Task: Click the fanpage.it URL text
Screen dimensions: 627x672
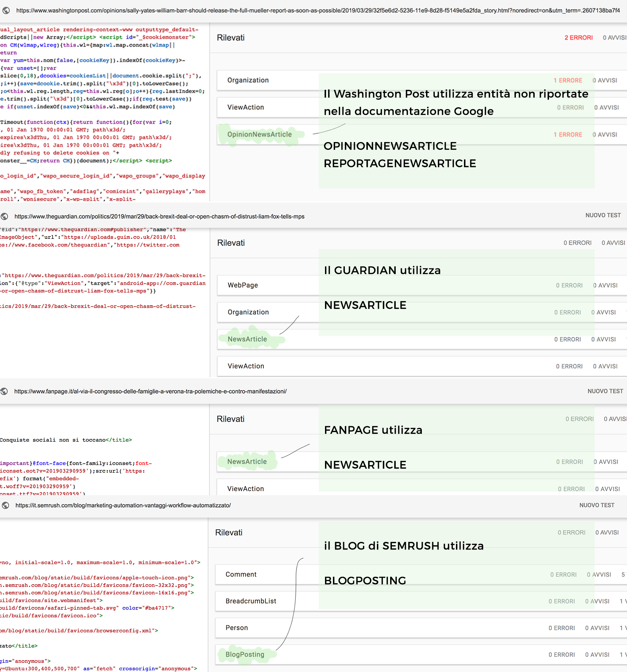Action: (150, 391)
